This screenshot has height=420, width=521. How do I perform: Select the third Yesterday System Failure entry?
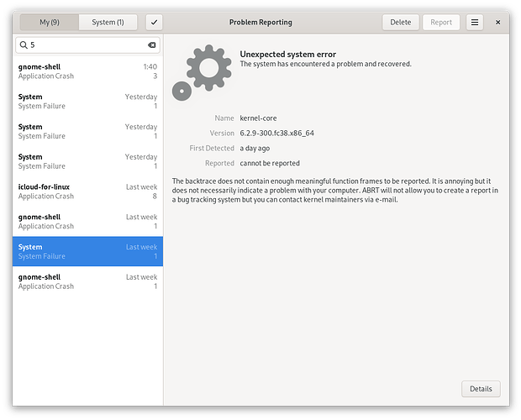87,161
